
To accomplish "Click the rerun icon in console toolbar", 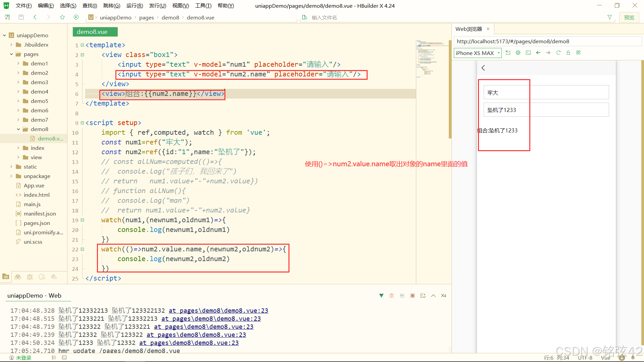I will tap(402, 296).
